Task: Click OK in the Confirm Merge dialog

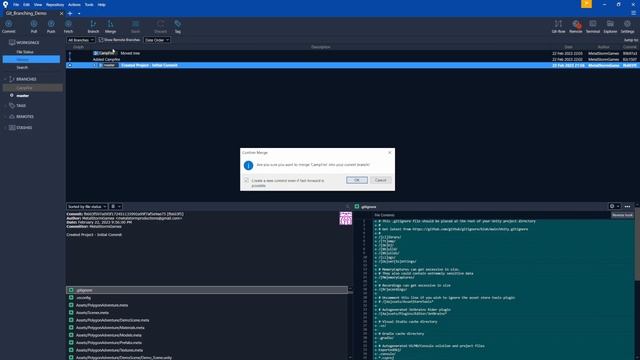Action: [357, 180]
